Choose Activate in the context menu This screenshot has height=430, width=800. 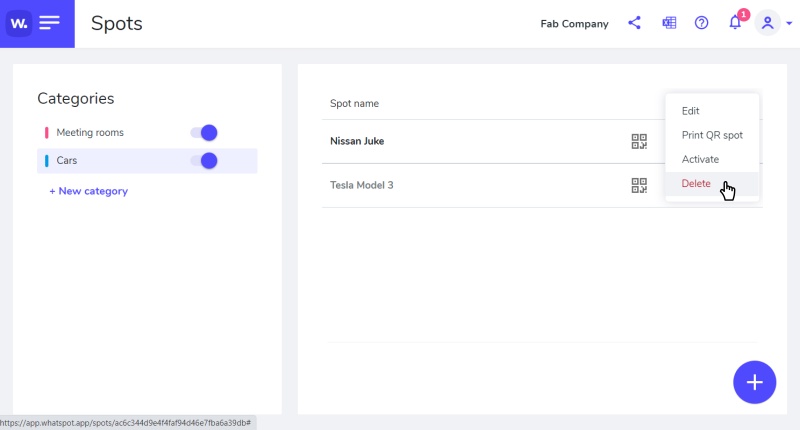point(700,159)
